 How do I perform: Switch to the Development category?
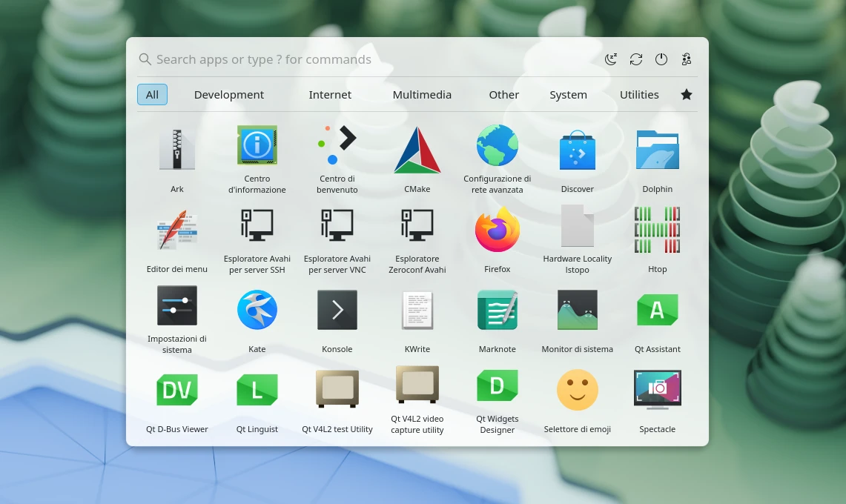tap(228, 94)
